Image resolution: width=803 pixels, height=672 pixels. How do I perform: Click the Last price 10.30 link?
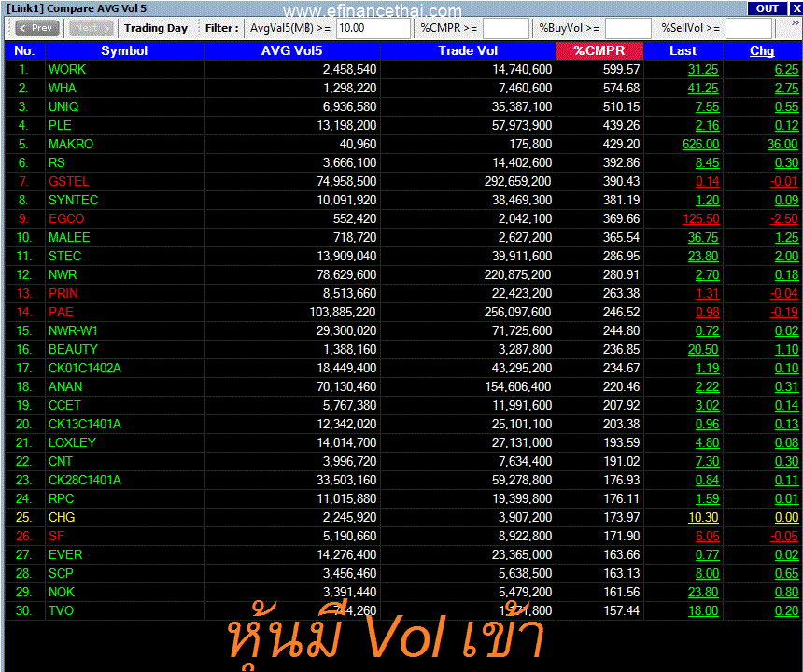(x=704, y=517)
